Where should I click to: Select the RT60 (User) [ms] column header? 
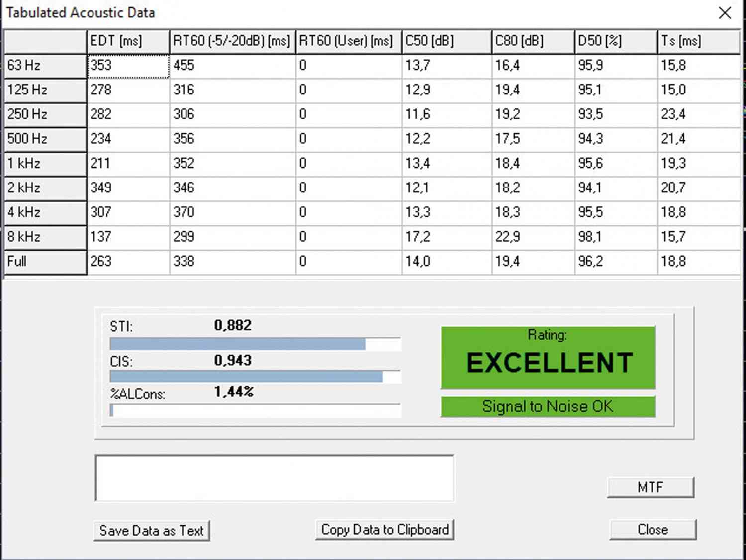[x=349, y=41]
